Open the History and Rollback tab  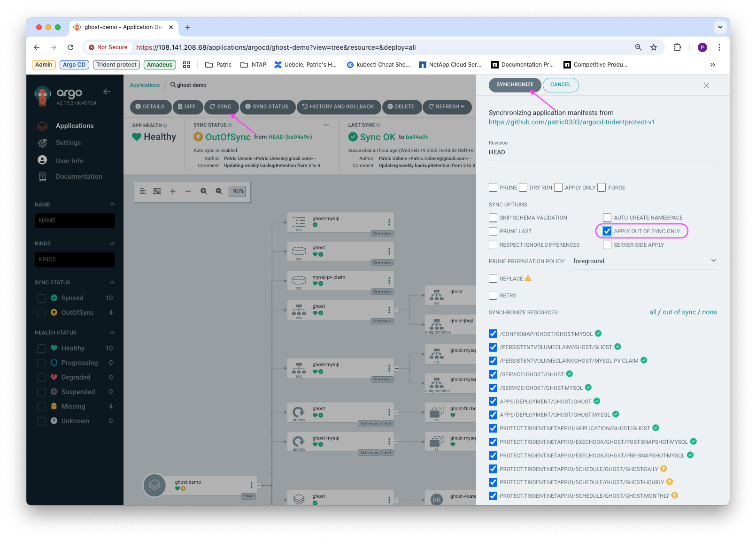[x=339, y=107]
